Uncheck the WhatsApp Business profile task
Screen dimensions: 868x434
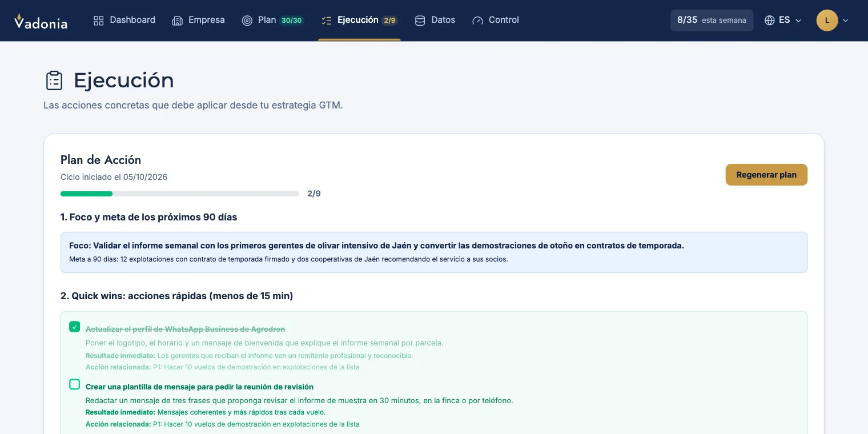click(75, 327)
